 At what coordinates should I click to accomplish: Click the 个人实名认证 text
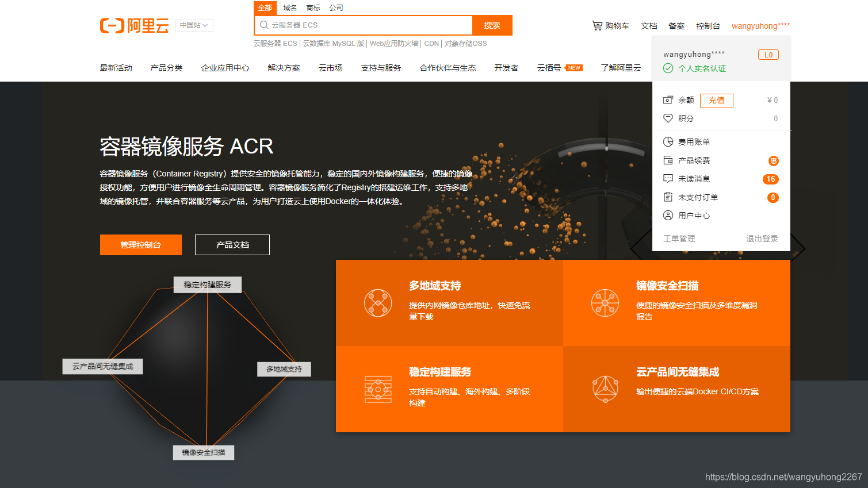(702, 68)
